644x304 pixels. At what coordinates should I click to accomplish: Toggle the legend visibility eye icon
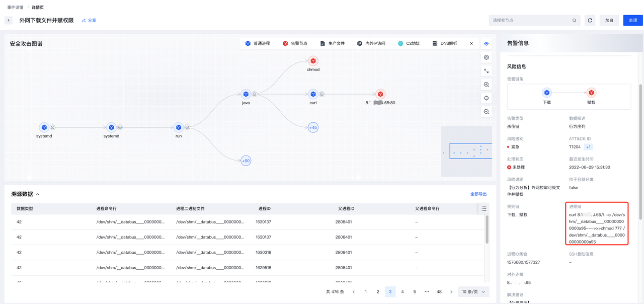[486, 44]
